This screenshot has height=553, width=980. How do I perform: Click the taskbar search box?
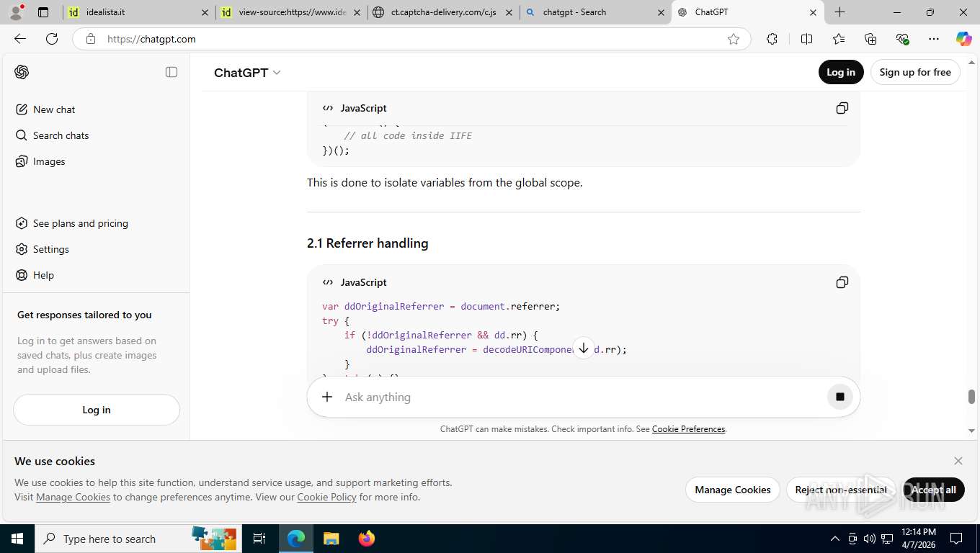coord(137,539)
